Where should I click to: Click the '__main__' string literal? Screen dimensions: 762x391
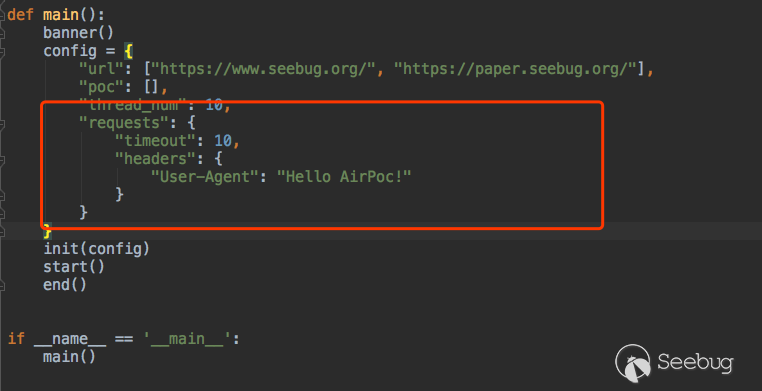click(187, 339)
